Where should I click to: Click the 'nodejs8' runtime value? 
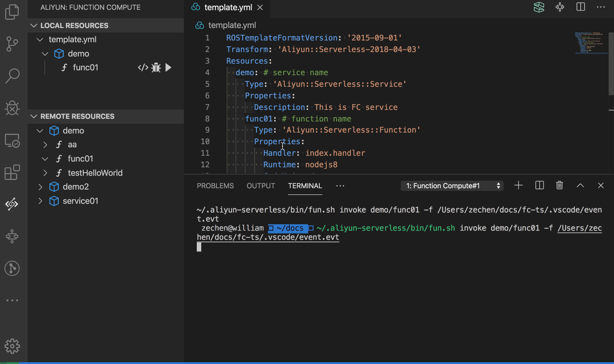pos(321,165)
